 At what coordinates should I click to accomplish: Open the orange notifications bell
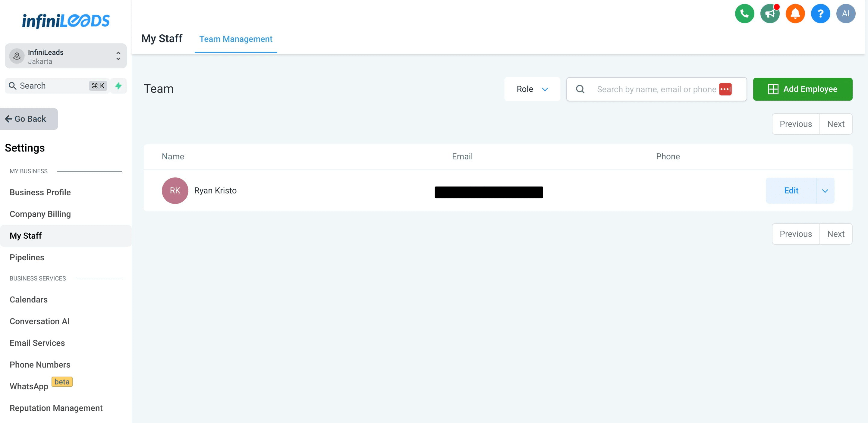(795, 14)
